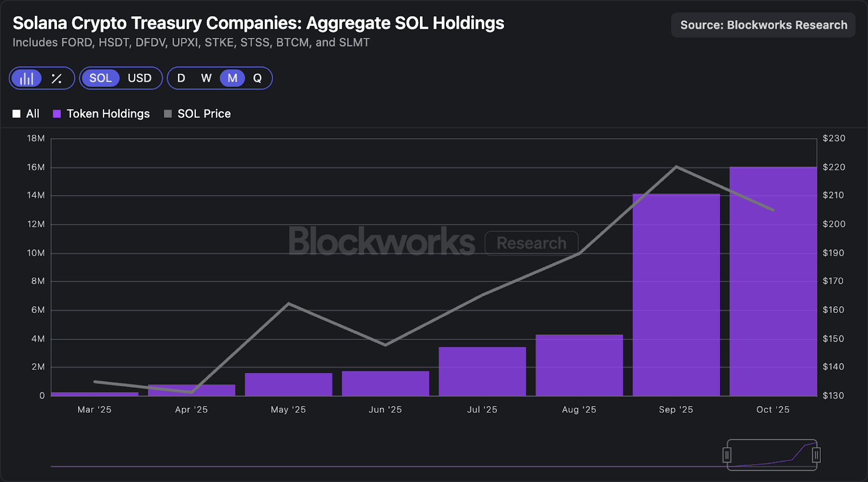Viewport: 868px width, 482px height.
Task: Click the '2M' left axis value
Action: [38, 367]
